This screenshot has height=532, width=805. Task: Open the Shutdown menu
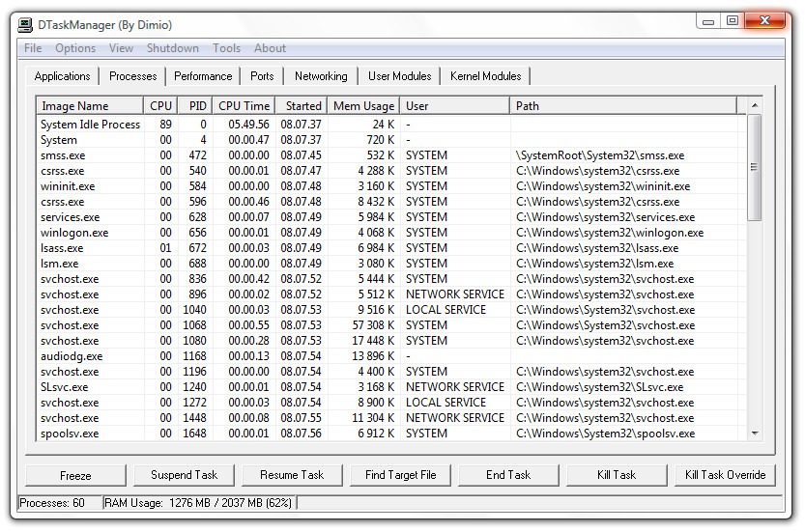[x=172, y=48]
